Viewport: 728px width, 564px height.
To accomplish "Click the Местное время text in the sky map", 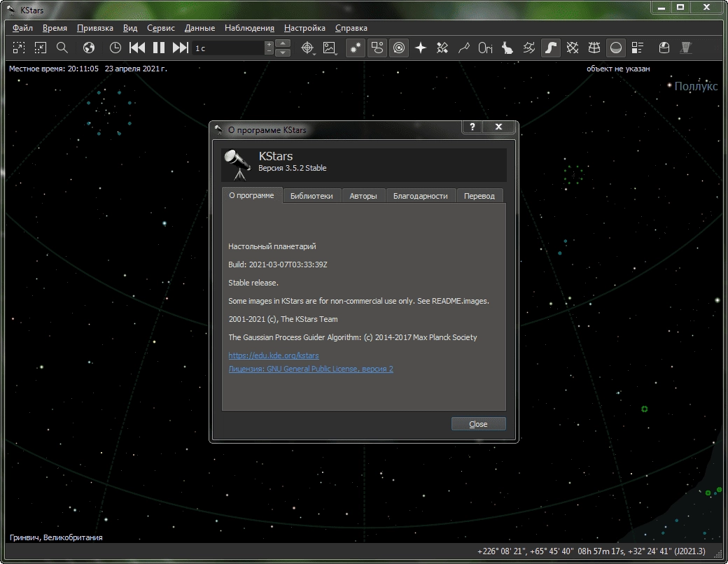I will 87,69.
